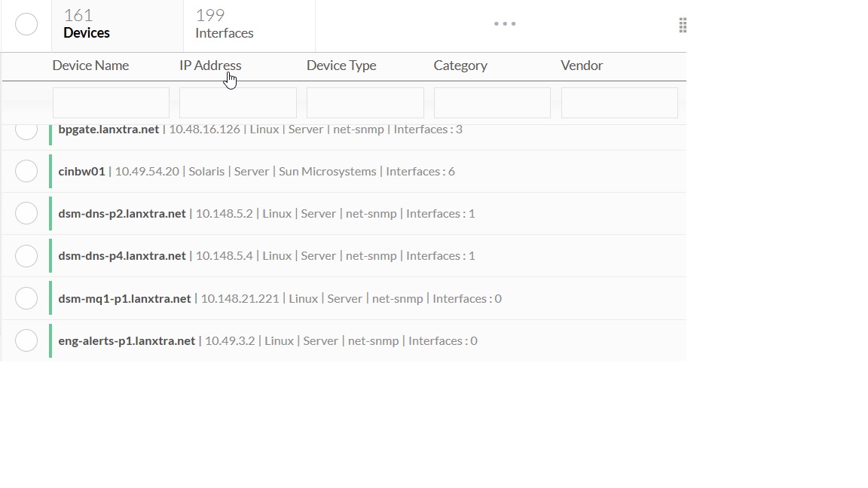Open device eng-alerts-p1.lanxtra.net
The height and width of the screenshot is (488, 868).
pyautogui.click(x=124, y=340)
